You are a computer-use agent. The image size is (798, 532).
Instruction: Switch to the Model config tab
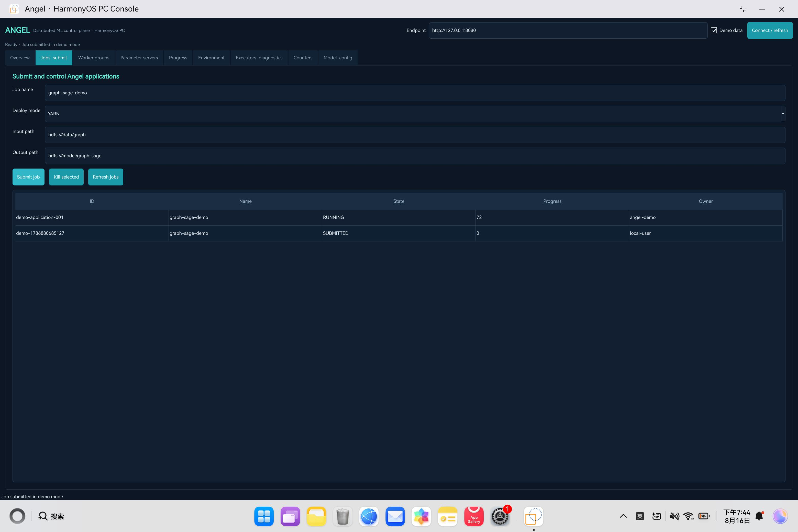[x=338, y=58]
